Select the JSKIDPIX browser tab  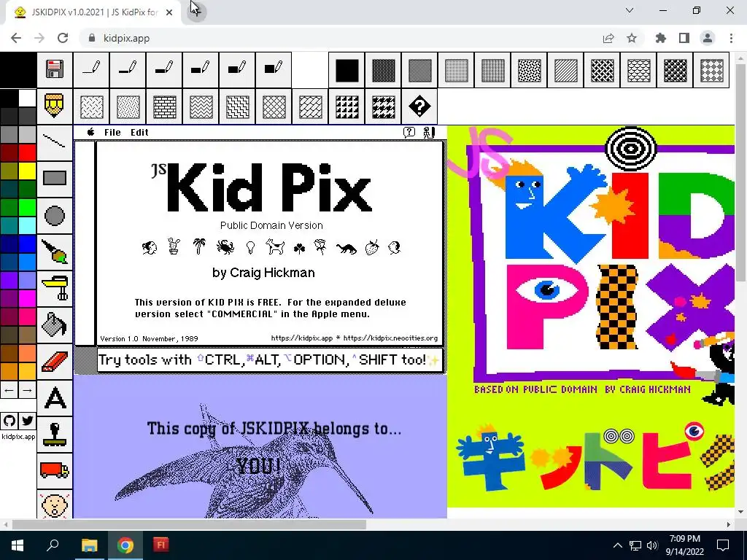(93, 12)
